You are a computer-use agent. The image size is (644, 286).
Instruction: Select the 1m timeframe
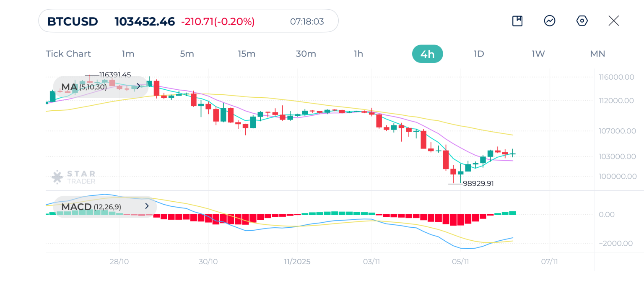coord(128,54)
